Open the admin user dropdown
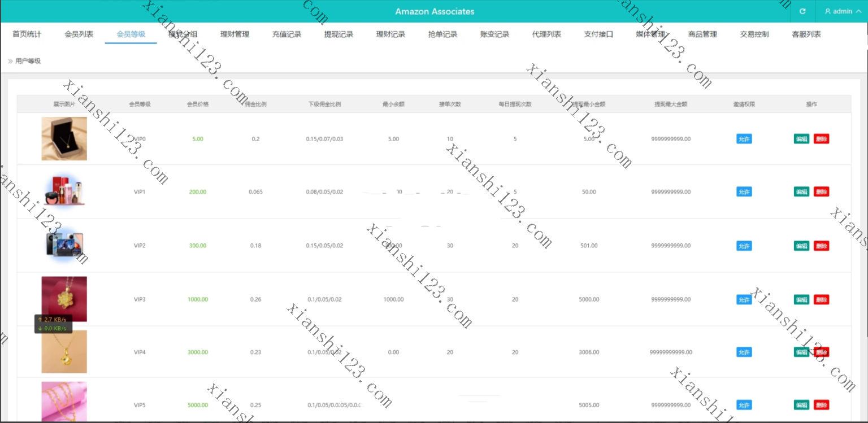Image resolution: width=868 pixels, height=423 pixels. click(x=842, y=11)
